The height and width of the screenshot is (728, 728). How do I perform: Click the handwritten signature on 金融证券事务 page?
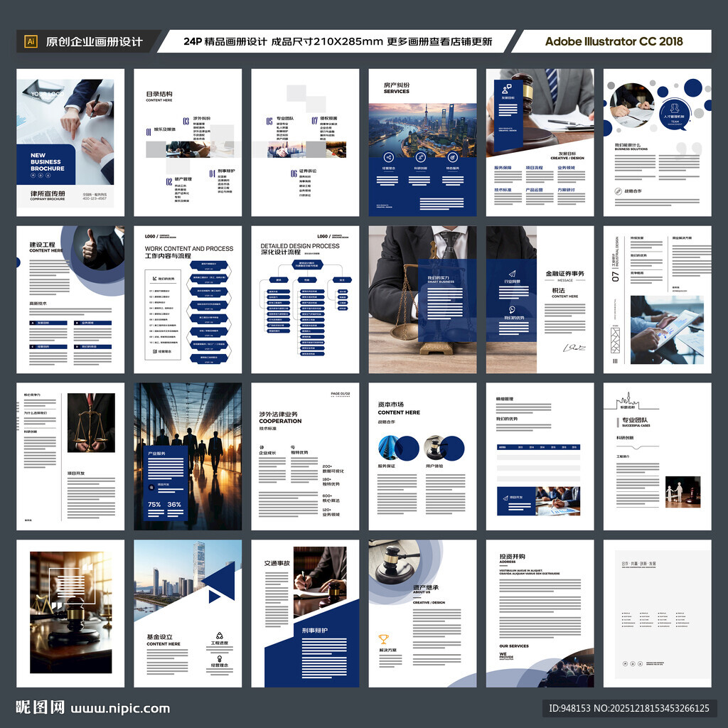574,348
